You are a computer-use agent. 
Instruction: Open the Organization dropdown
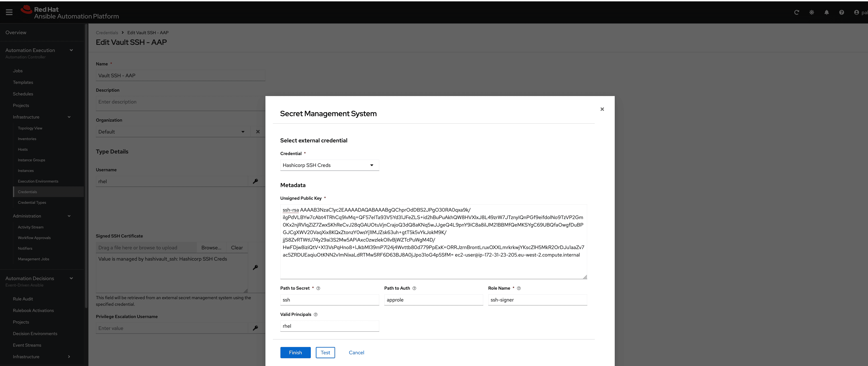tap(243, 132)
